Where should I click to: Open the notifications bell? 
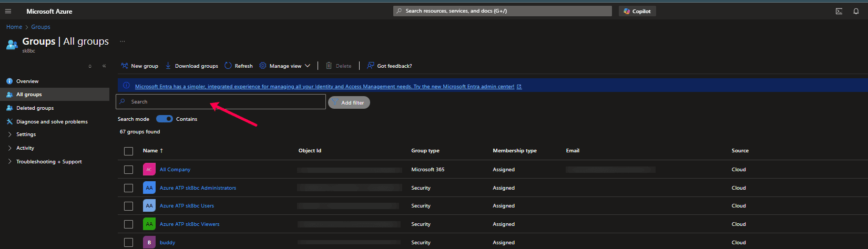pyautogui.click(x=856, y=11)
